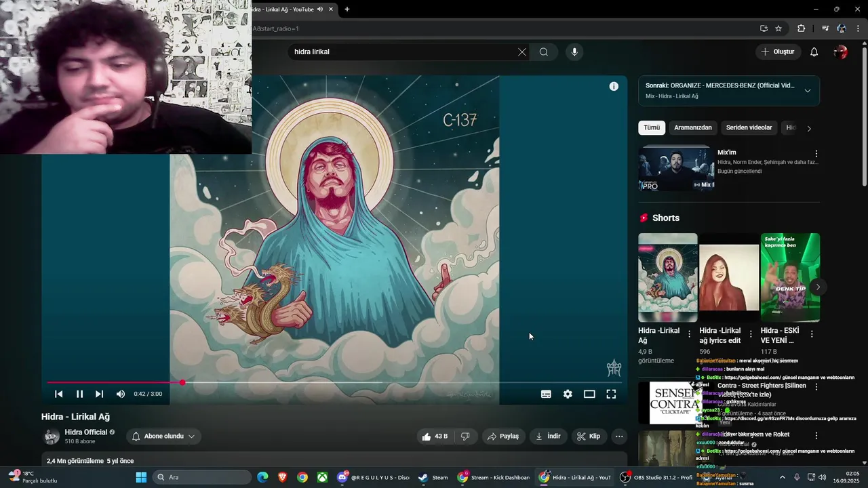Open Windows Start menu

coord(141,477)
